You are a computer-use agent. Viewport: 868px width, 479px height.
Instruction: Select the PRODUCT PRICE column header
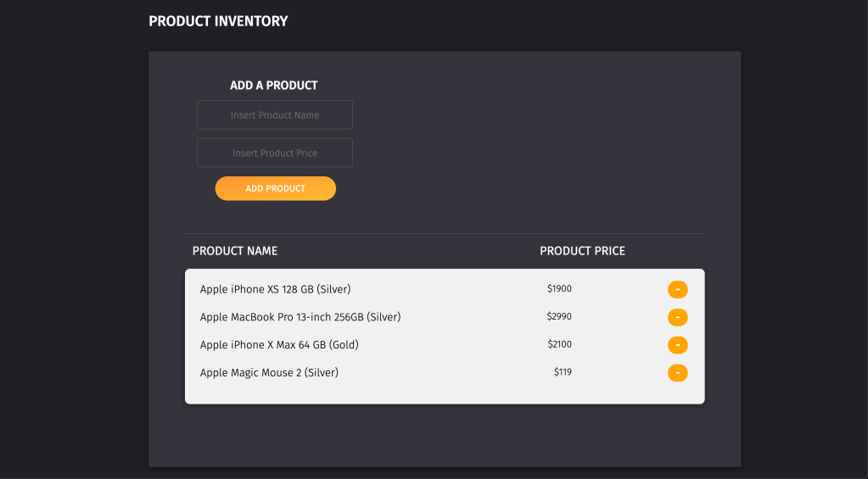click(582, 251)
